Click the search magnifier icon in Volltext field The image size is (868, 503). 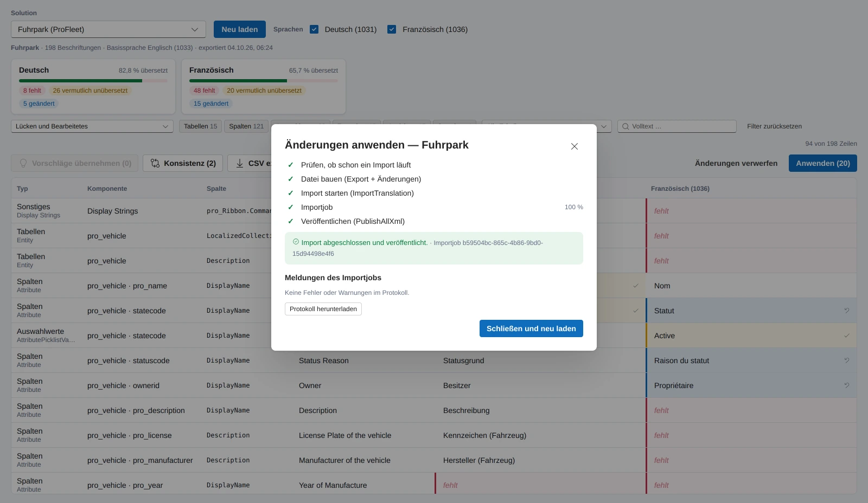626,126
